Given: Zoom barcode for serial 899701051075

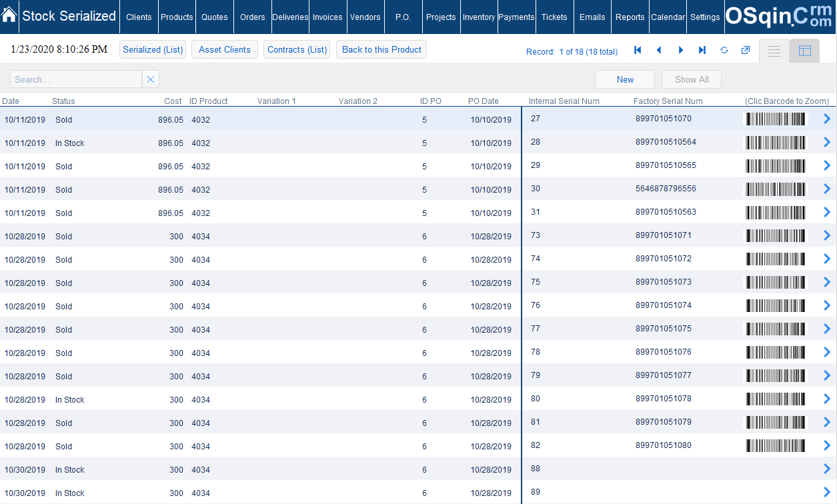Looking at the screenshot, I should [x=776, y=329].
